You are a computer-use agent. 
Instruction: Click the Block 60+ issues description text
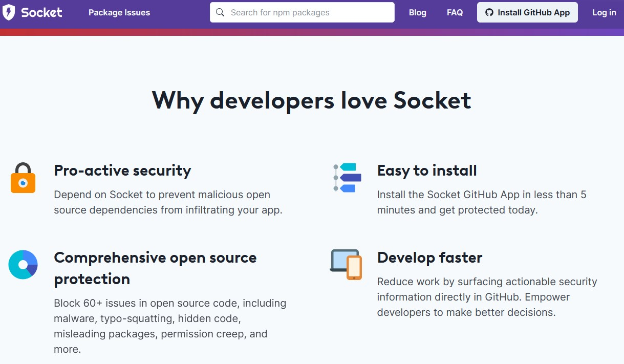coord(170,326)
